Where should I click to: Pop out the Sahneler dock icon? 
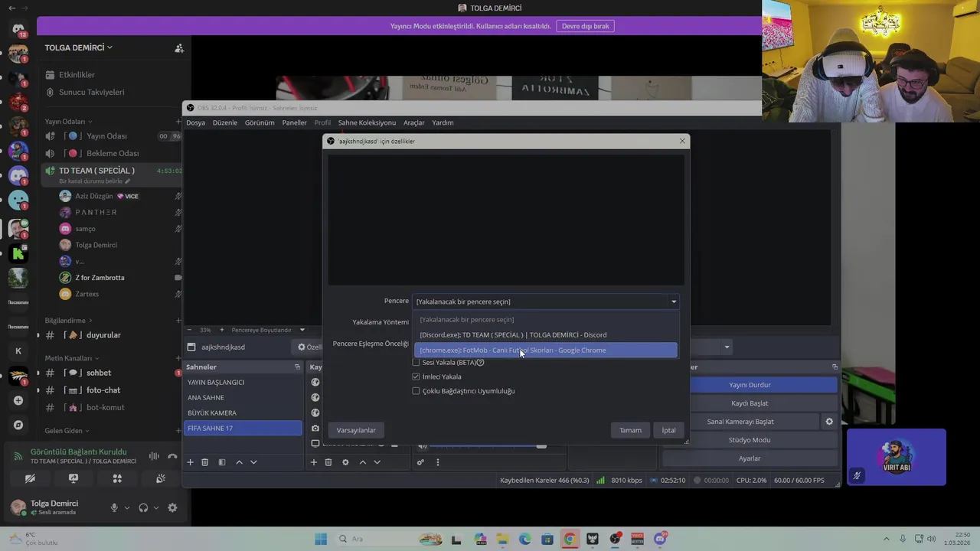297,367
